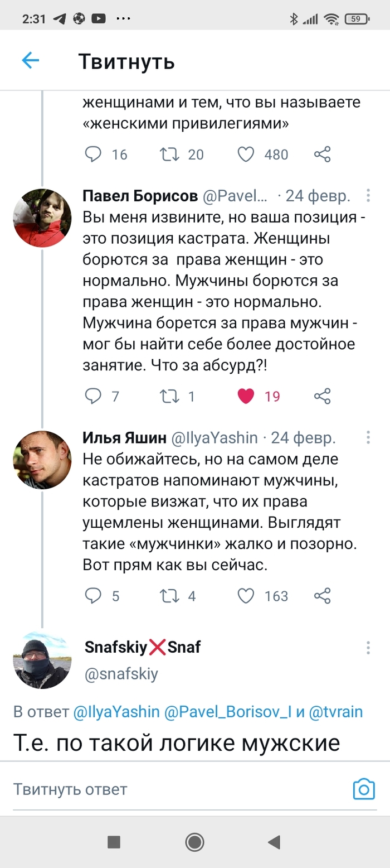Open Snafskiy's profile avatar
390x868 pixels.
pos(42,660)
